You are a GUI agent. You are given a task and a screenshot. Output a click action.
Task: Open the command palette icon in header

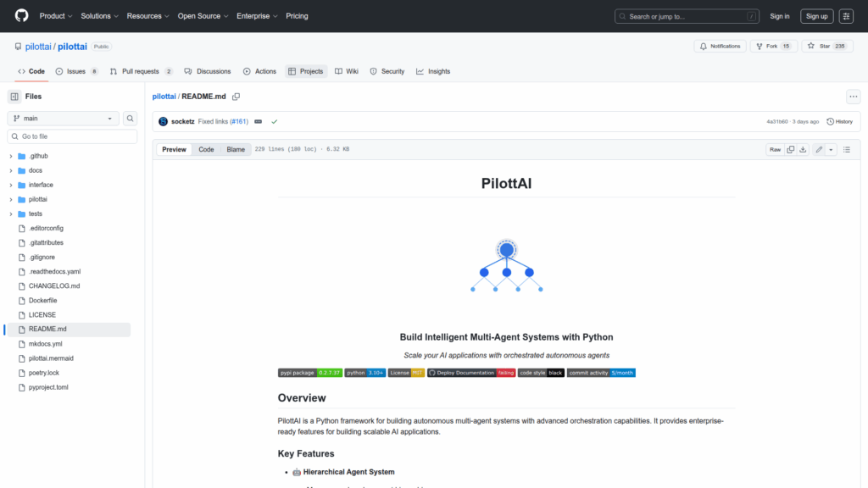tap(846, 16)
